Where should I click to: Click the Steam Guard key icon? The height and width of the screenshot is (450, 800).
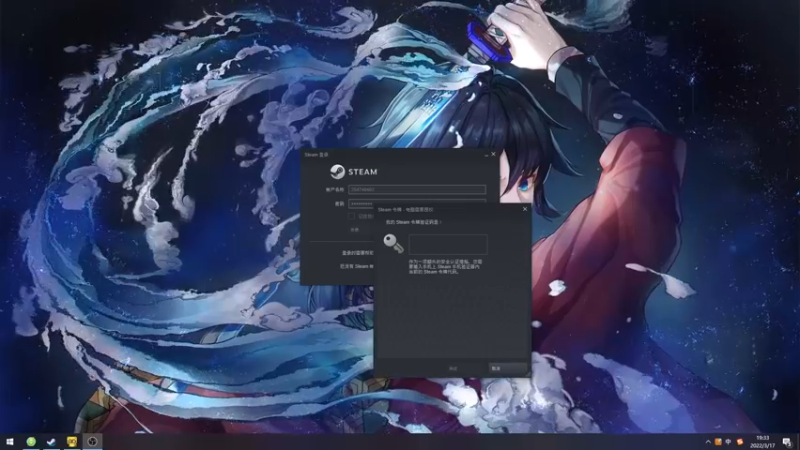[x=393, y=244]
